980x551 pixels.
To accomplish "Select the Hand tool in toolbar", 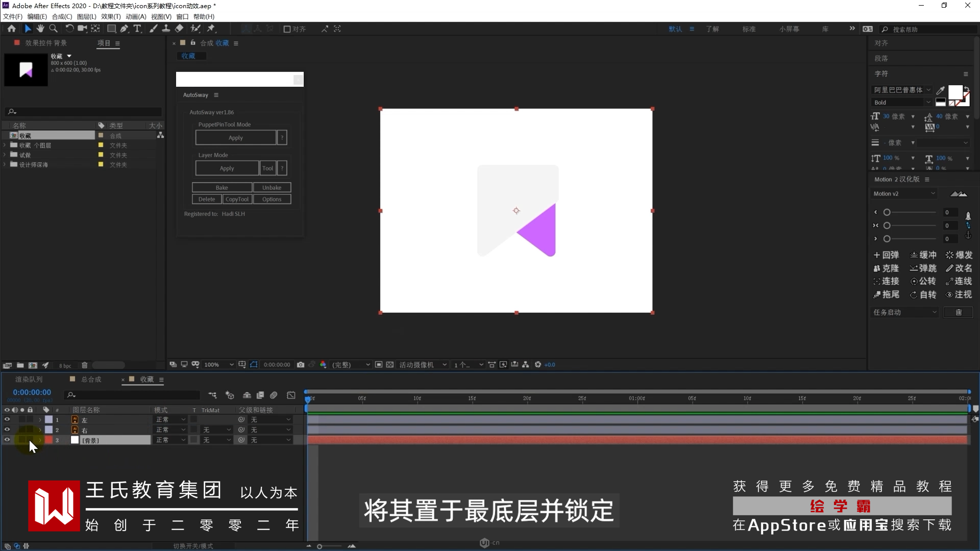I will click(40, 29).
